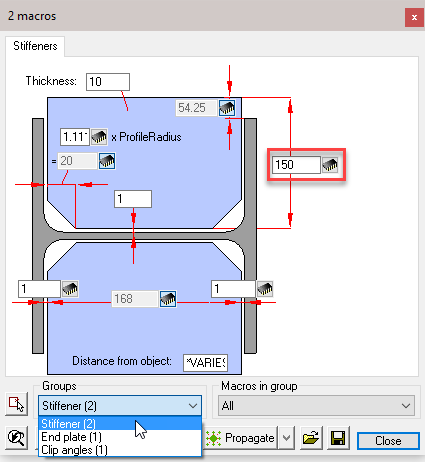The width and height of the screenshot is (425, 462).
Task: Click the chip icon beside the left bottom 1 field
Action: [x=70, y=289]
